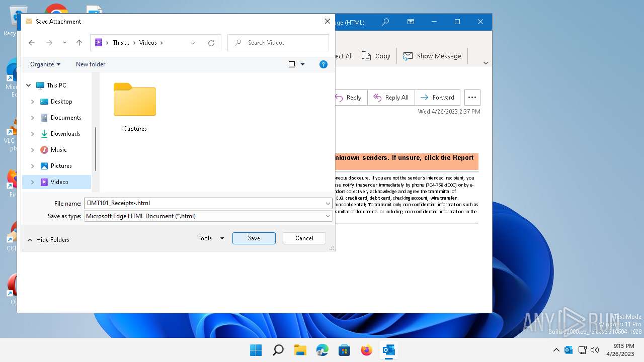Viewport: 644px width, 362px height.
Task: Select Desktop in the navigation pane
Action: click(x=61, y=102)
